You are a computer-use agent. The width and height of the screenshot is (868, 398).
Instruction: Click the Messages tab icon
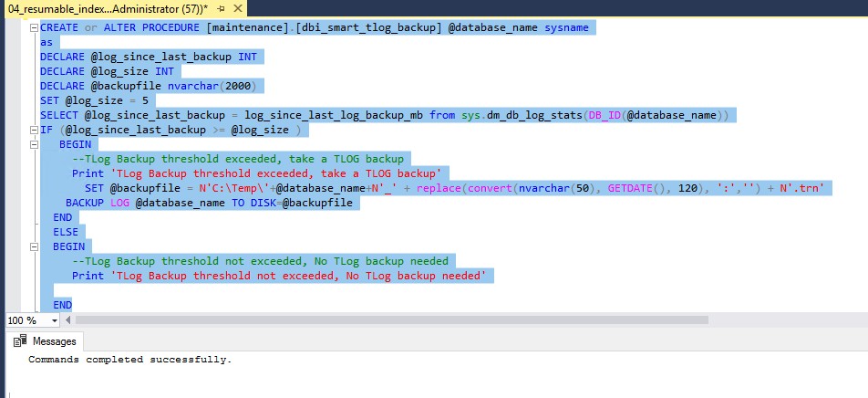(20, 340)
